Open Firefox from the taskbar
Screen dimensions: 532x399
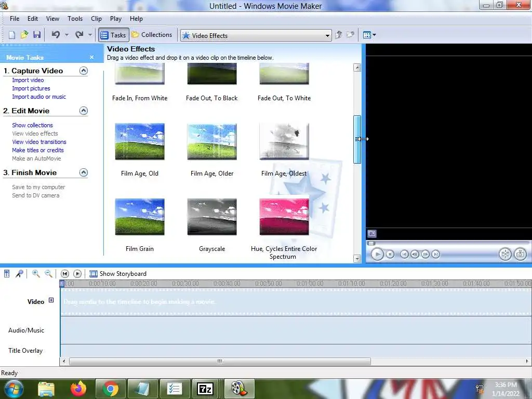click(x=78, y=389)
